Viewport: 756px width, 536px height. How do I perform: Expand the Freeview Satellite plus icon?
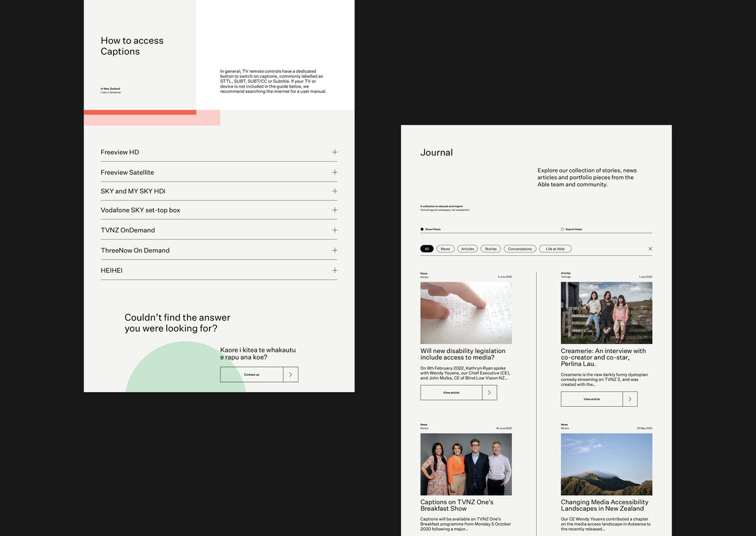pyautogui.click(x=335, y=173)
